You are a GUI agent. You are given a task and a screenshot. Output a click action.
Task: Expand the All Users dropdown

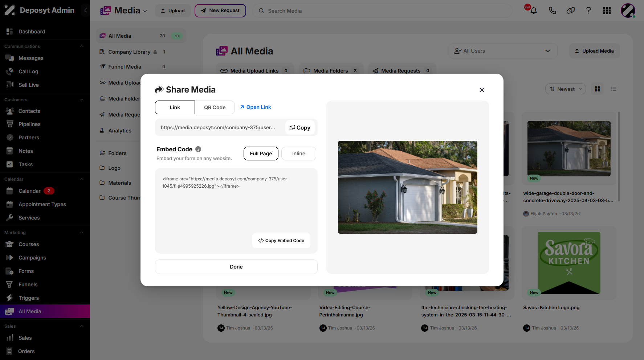[503, 51]
